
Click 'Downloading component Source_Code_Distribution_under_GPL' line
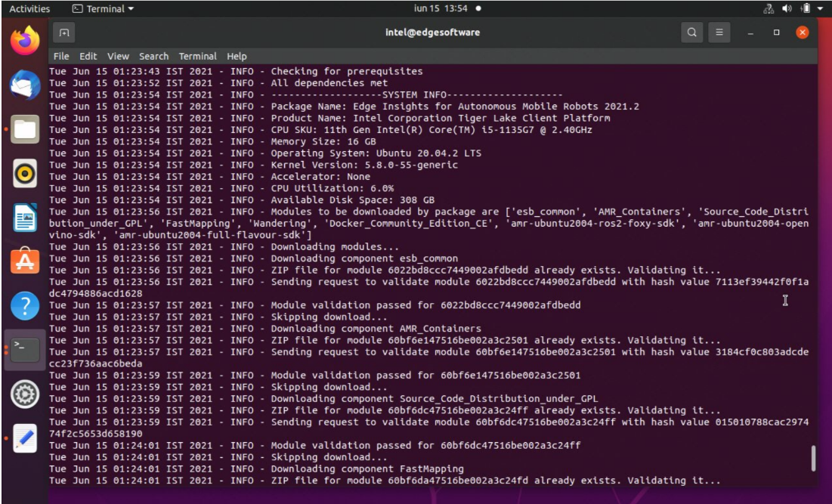(323, 398)
